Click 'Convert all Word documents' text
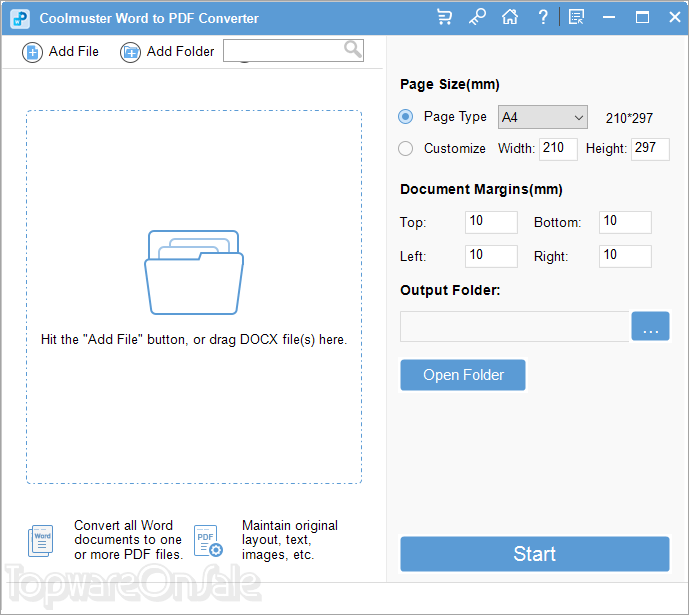The width and height of the screenshot is (689, 615). (128, 540)
